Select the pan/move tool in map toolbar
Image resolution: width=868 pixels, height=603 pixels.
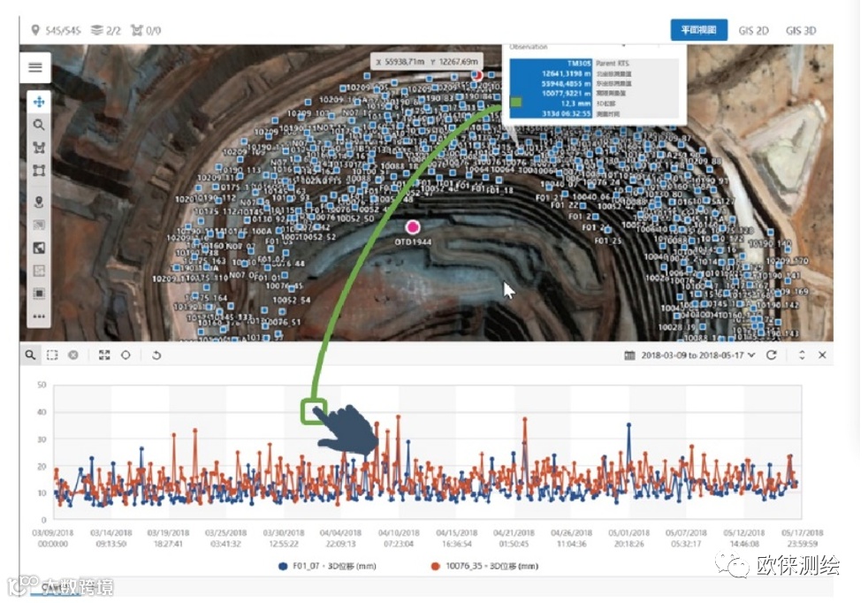click(39, 102)
